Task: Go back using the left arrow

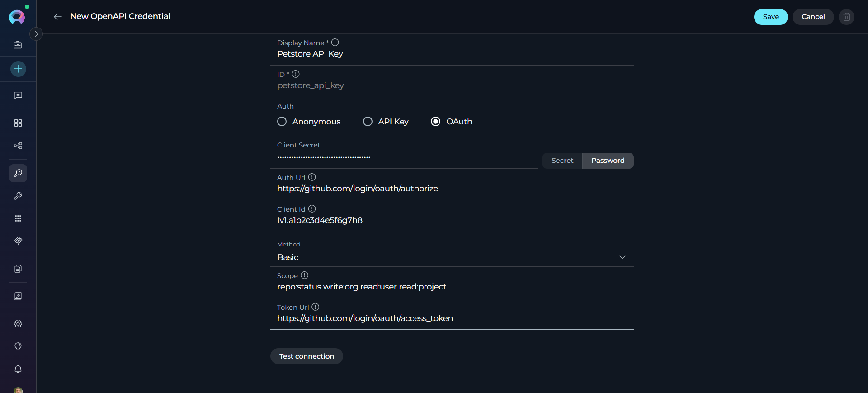Action: (57, 17)
